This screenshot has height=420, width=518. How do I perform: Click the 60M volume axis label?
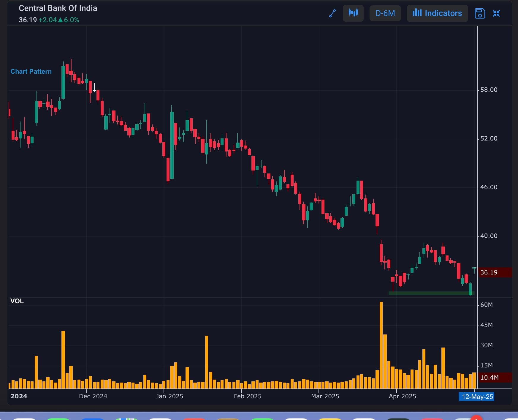487,305
